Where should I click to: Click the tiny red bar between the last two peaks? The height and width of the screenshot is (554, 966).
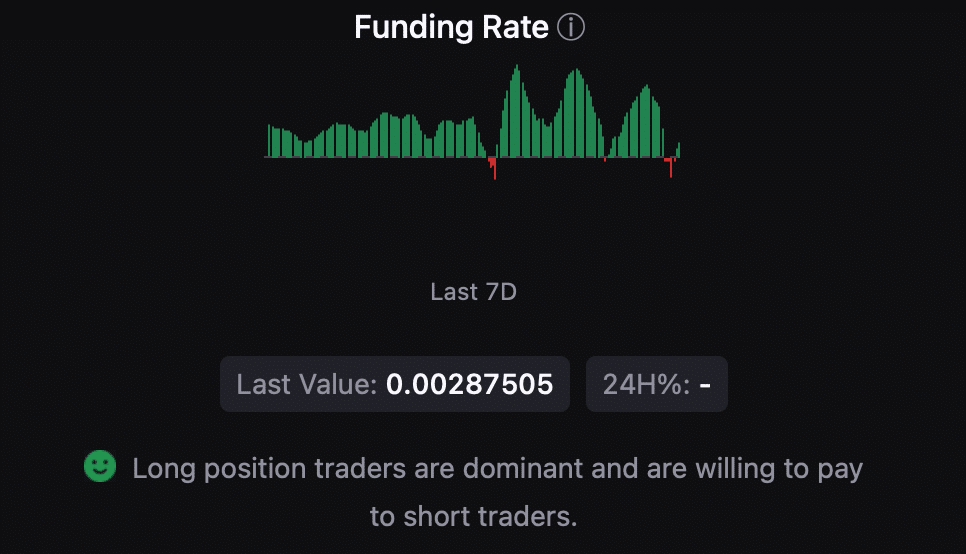pos(605,159)
